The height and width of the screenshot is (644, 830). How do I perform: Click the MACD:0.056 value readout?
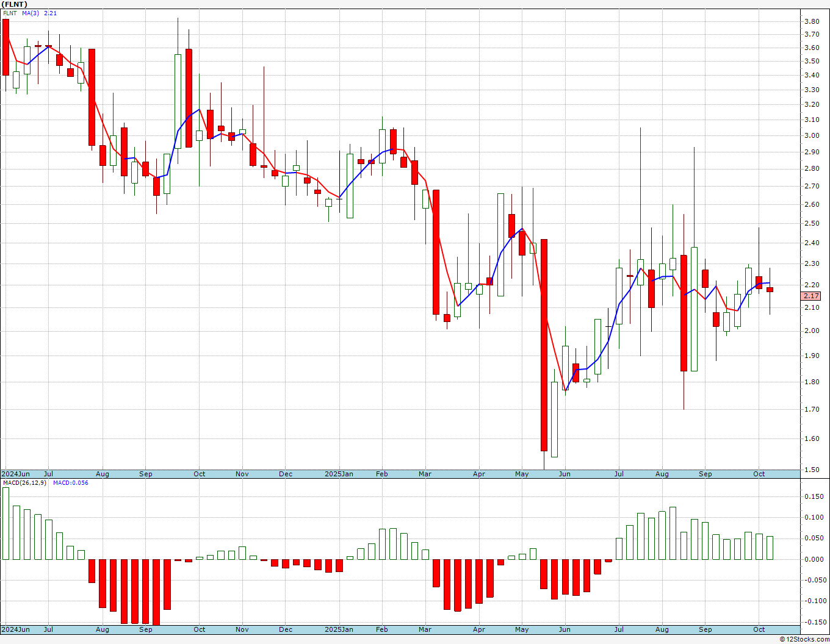70,483
